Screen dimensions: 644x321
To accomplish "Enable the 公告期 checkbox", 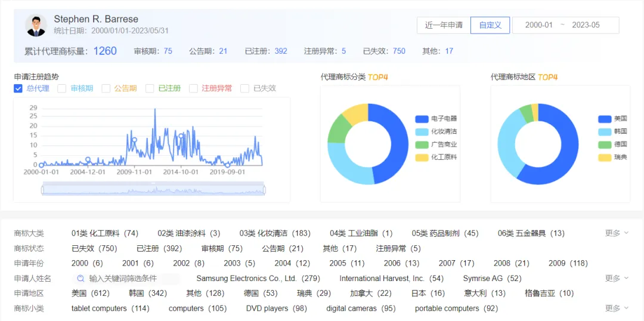I will (106, 88).
